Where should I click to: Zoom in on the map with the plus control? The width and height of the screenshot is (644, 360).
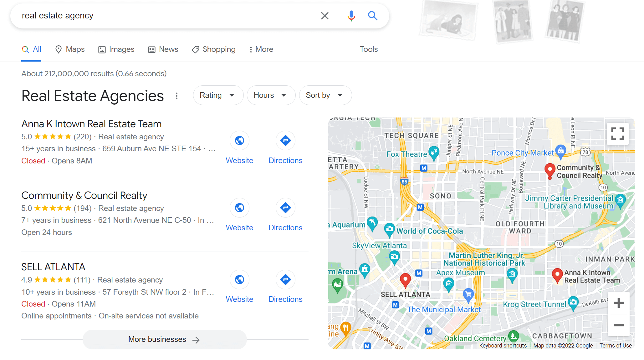coord(618,302)
